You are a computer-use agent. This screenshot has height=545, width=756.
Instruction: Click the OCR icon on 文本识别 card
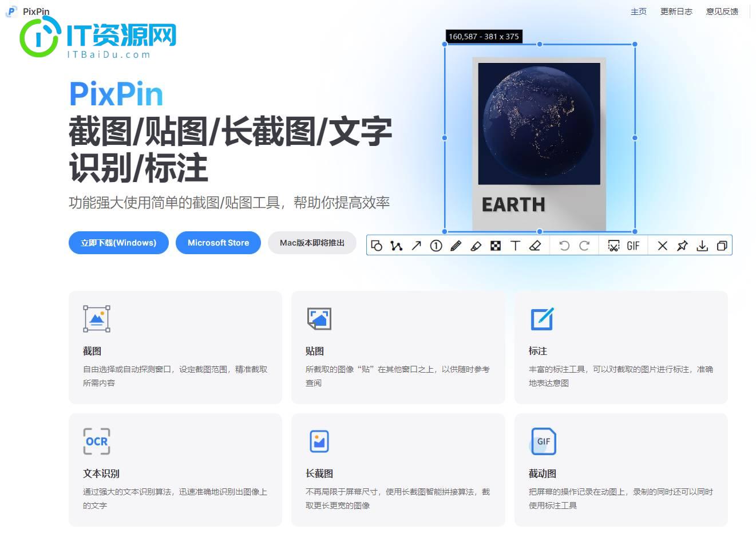[x=97, y=441]
